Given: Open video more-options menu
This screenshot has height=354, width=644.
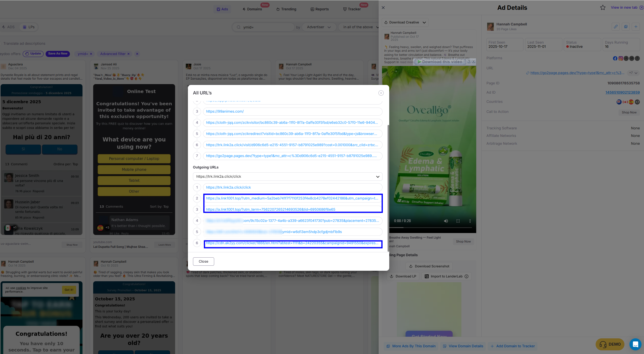Looking at the screenshot, I should click(470, 221).
